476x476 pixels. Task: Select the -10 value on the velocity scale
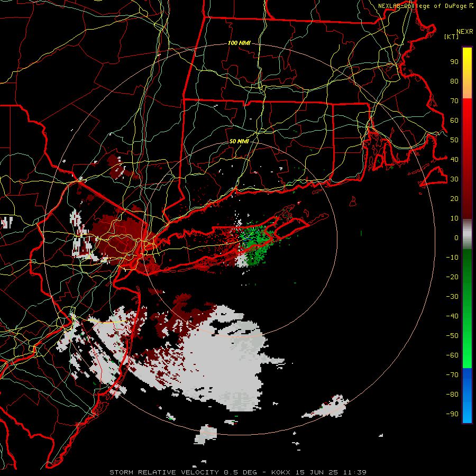452,258
